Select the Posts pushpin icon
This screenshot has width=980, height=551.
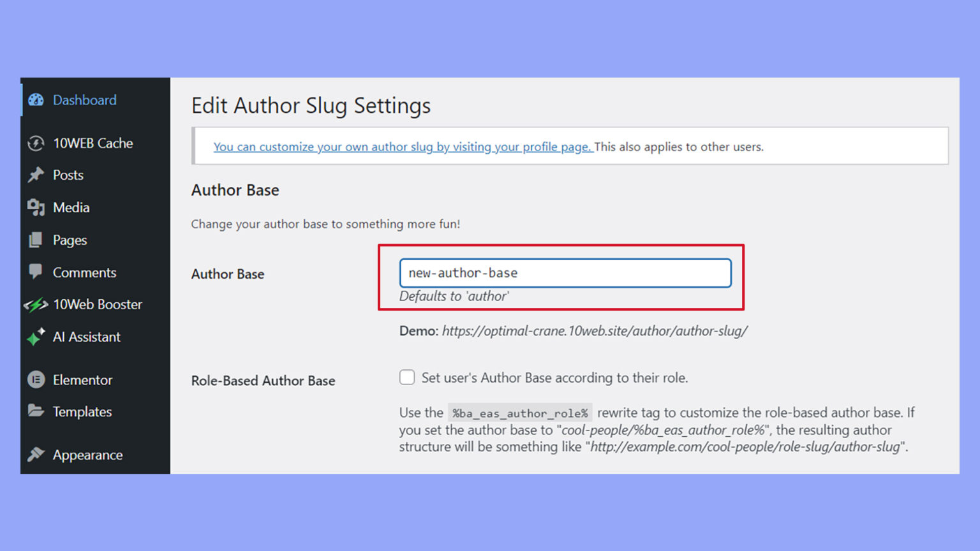(37, 175)
